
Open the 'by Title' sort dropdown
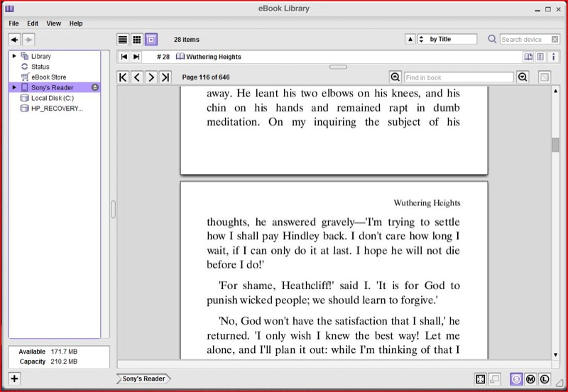[x=447, y=39]
